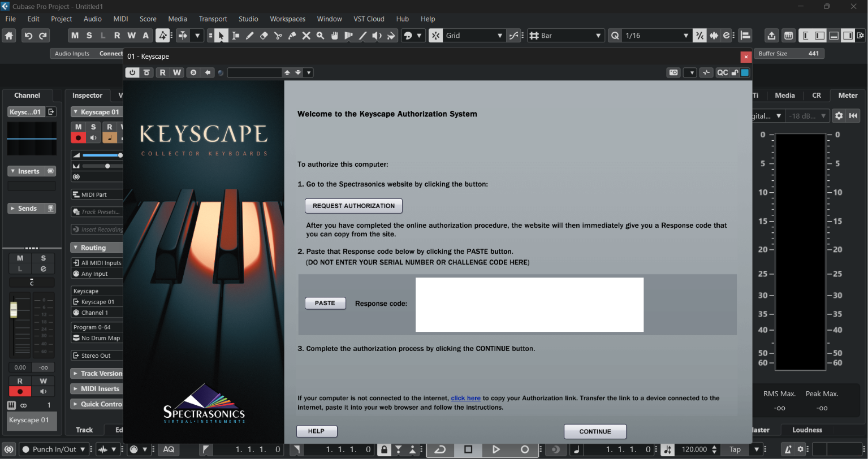
Task: Select the Erase tool
Action: point(264,36)
